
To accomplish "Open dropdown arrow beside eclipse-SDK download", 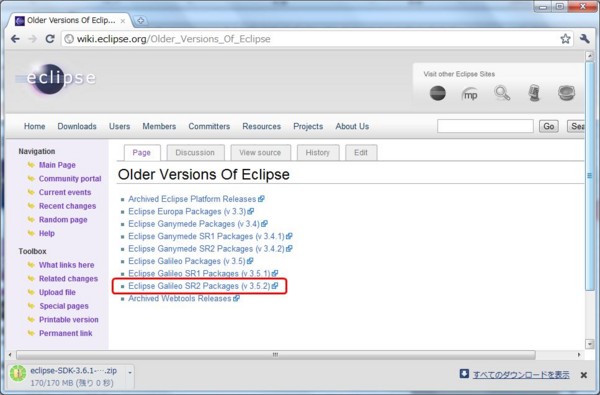I will (130, 372).
